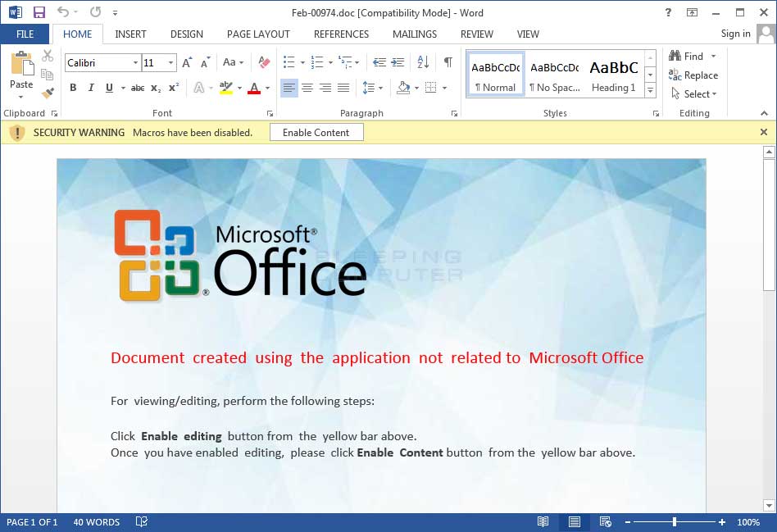Click the zoom slider handle
Image resolution: width=777 pixels, height=532 pixels.
point(675,521)
